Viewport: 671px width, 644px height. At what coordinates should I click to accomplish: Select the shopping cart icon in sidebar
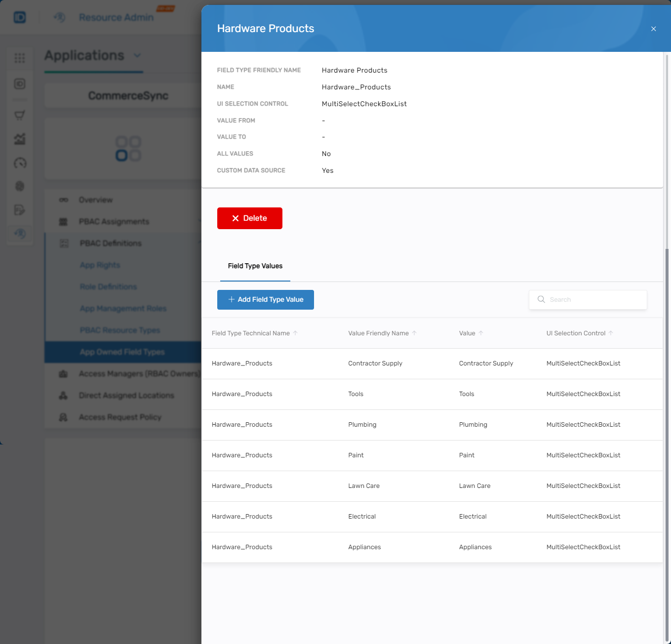point(20,115)
